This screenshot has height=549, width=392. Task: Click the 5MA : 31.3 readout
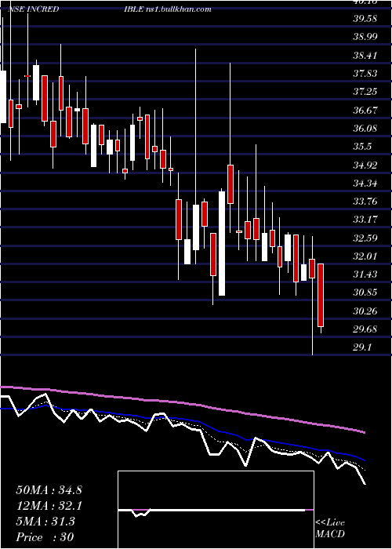tap(45, 522)
